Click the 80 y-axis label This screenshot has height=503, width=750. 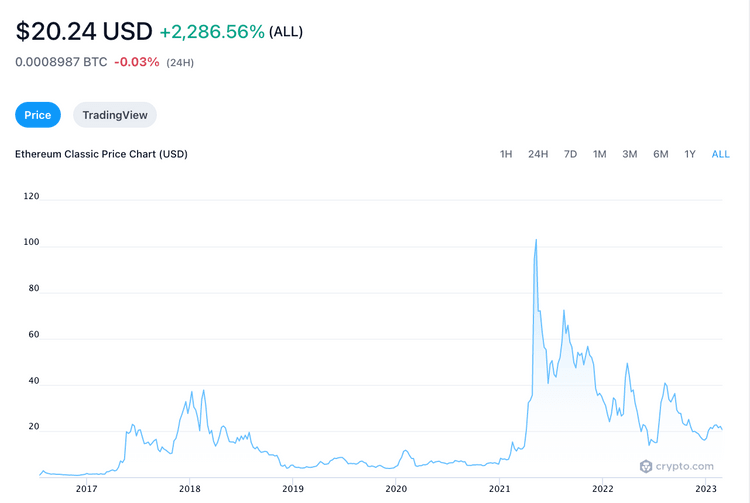[x=34, y=288]
